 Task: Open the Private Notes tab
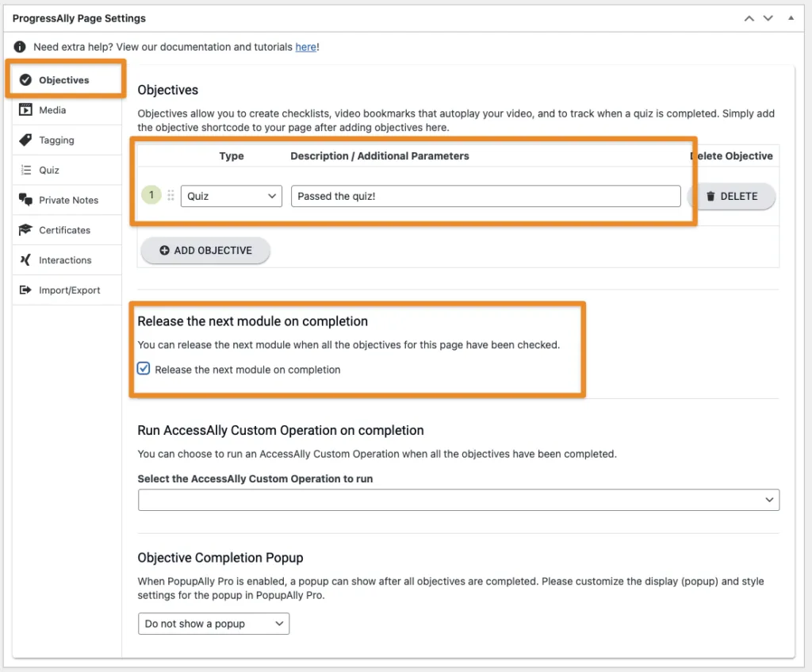pos(67,200)
